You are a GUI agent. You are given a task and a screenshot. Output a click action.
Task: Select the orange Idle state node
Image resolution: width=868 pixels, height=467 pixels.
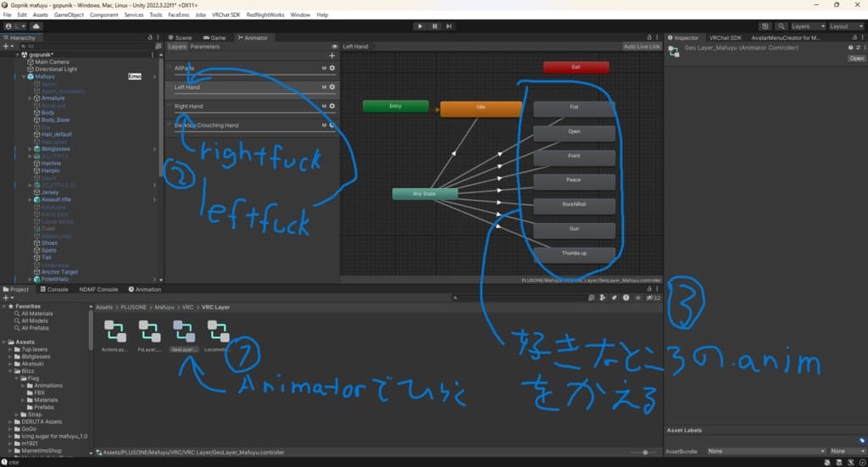pyautogui.click(x=481, y=108)
